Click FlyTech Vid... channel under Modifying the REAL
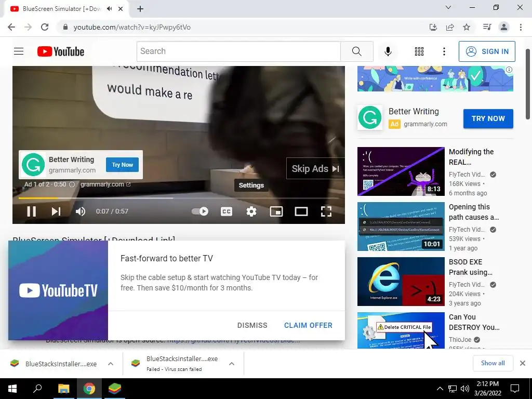Image resolution: width=532 pixels, height=399 pixels. [467, 175]
